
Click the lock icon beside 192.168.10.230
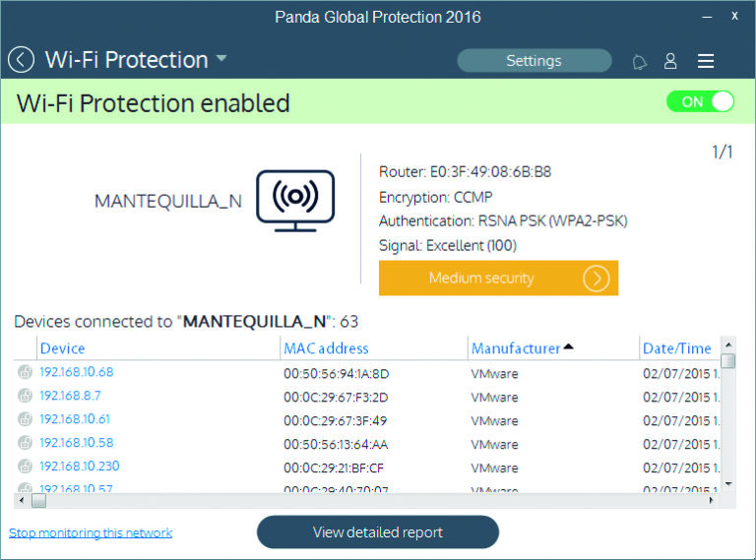tap(25, 467)
